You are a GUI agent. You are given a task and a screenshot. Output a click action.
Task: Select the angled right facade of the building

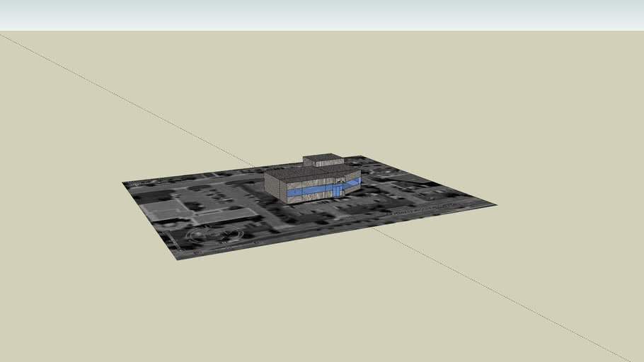coord(352,182)
